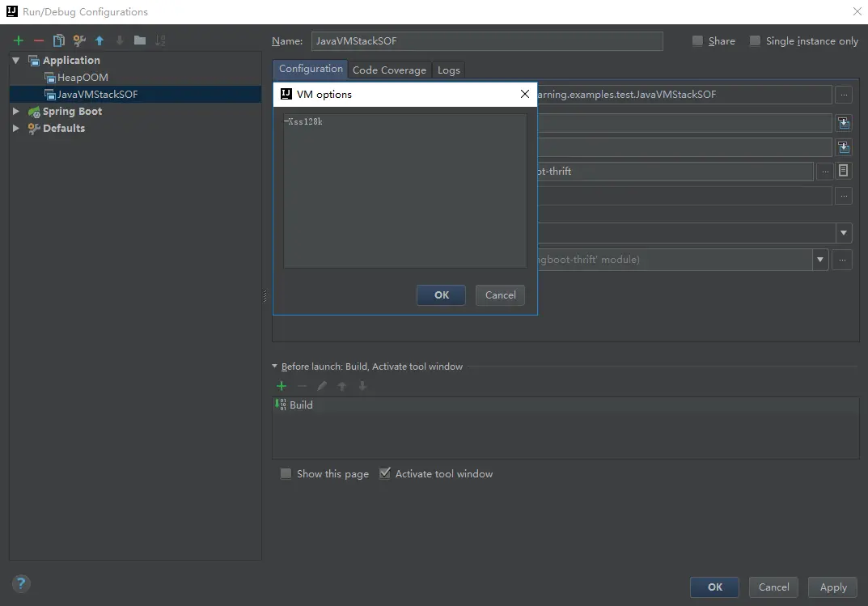Browse environment variables ellipsis button
This screenshot has height=606, width=868.
(x=844, y=196)
